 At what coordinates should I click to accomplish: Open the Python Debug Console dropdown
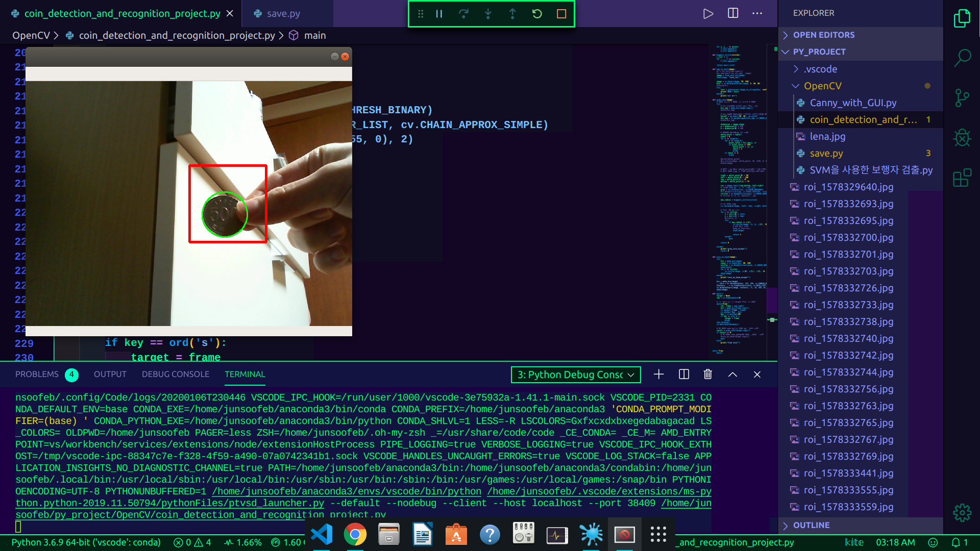575,374
